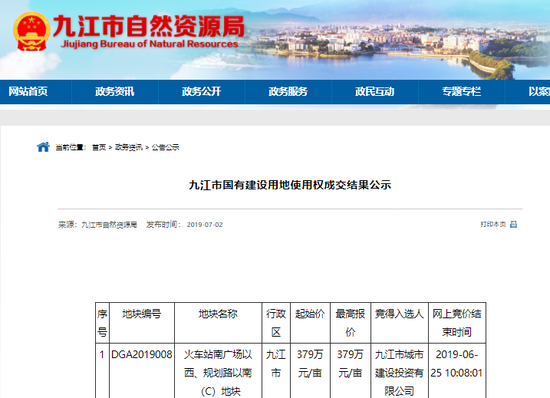This screenshot has height=398, width=550.
Task: Click the 公告公示 breadcrumb link
Action: 165,147
